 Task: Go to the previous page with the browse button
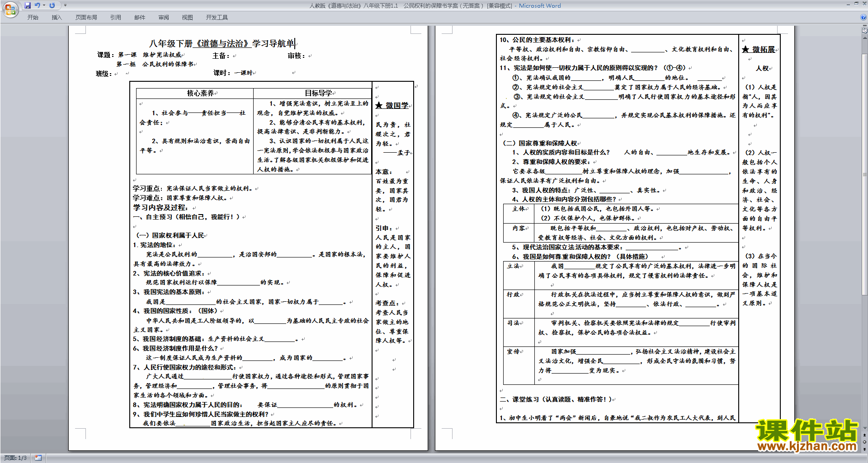pos(865,435)
